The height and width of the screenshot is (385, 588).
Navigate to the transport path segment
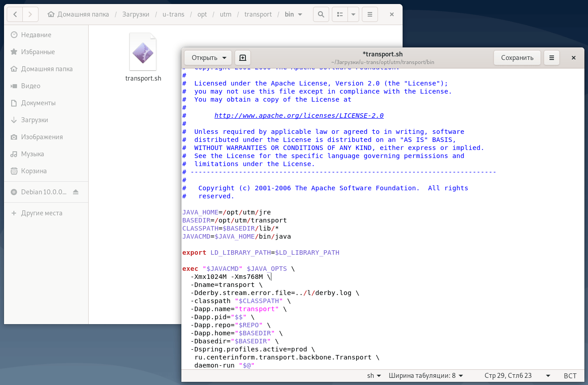point(258,14)
